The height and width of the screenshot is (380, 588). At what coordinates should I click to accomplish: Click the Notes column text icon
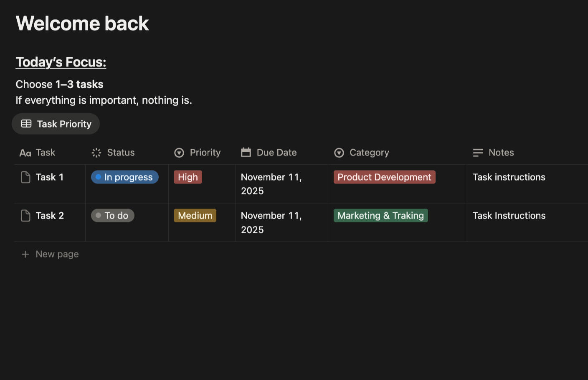(x=478, y=153)
